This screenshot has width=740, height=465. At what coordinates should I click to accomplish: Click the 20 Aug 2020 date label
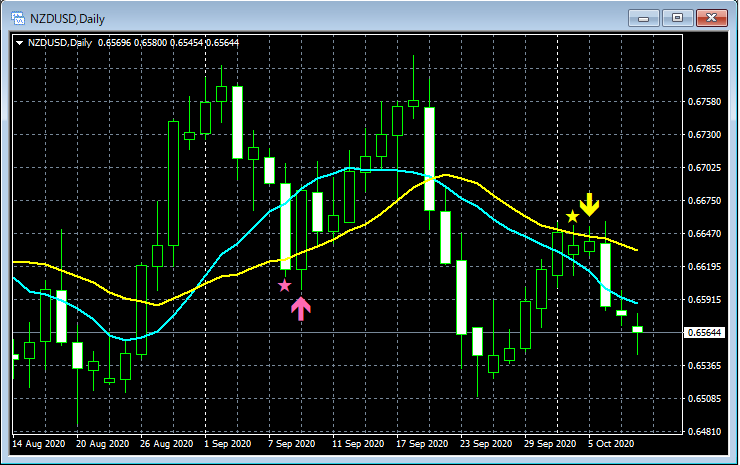pos(102,444)
